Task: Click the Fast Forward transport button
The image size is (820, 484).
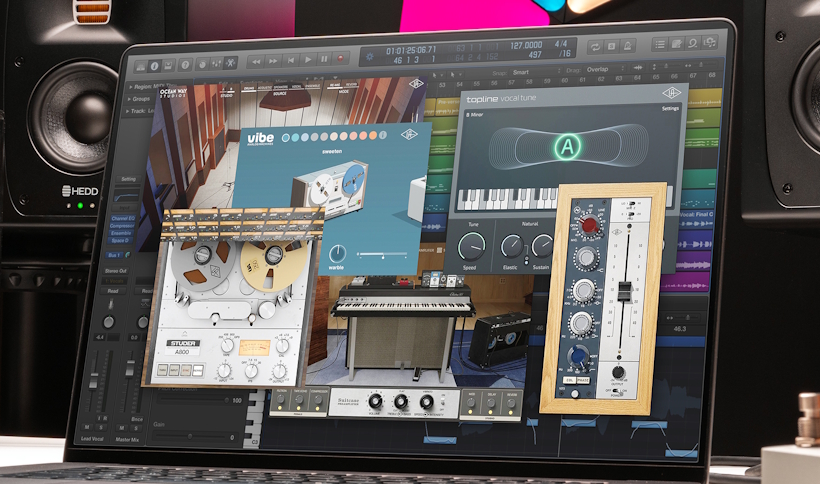Action: 273,61
